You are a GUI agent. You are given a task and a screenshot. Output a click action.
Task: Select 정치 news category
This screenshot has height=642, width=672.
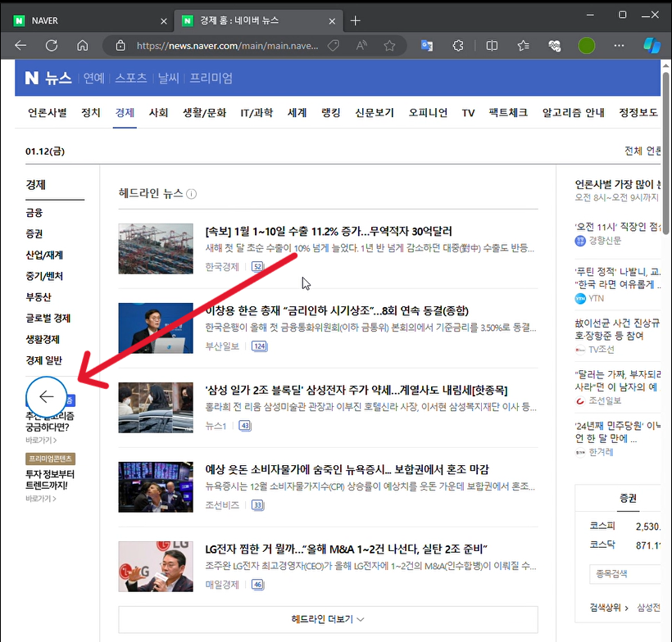pos(91,113)
